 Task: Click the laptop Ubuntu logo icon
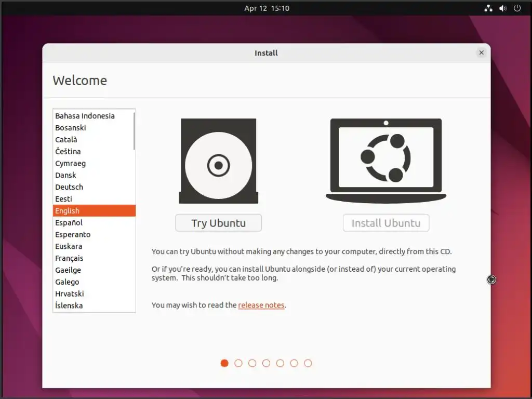click(386, 161)
